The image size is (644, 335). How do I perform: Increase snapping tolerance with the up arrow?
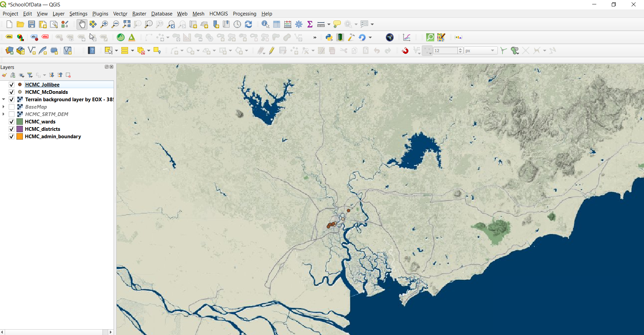point(460,49)
